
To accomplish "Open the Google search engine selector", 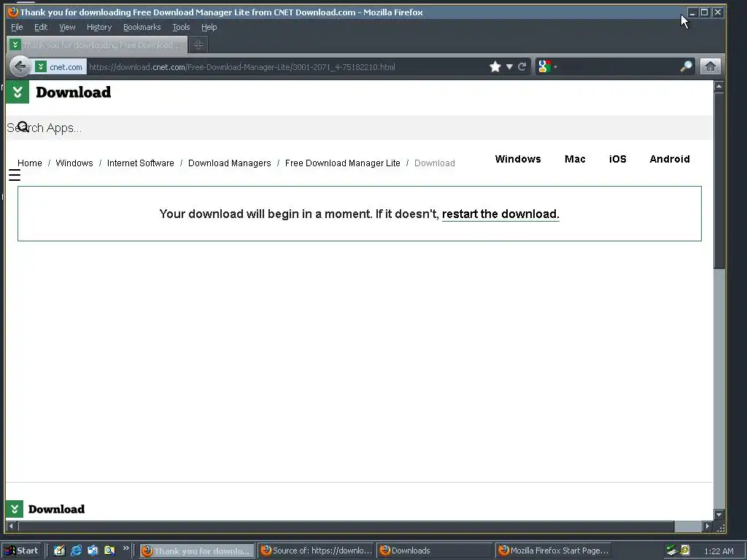I will point(546,66).
